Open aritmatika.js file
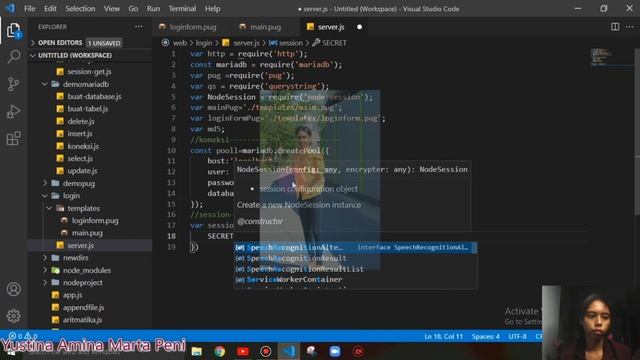Screen dimensions: 640x360 click(x=82, y=320)
